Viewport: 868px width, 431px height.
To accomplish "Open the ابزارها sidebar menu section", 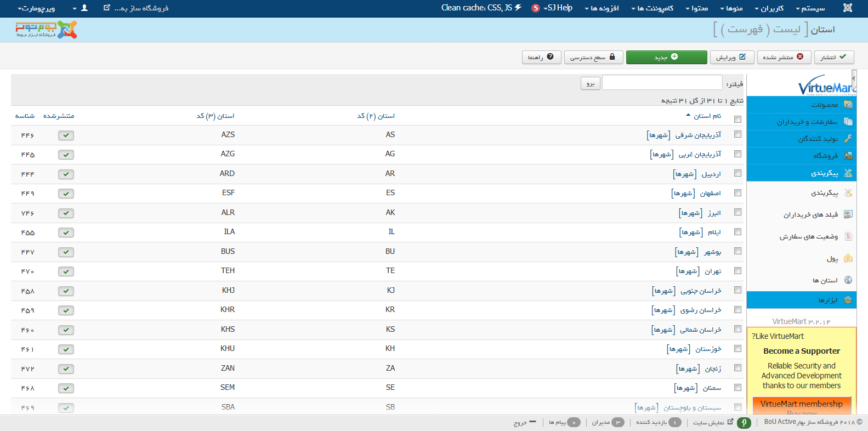I will point(827,300).
